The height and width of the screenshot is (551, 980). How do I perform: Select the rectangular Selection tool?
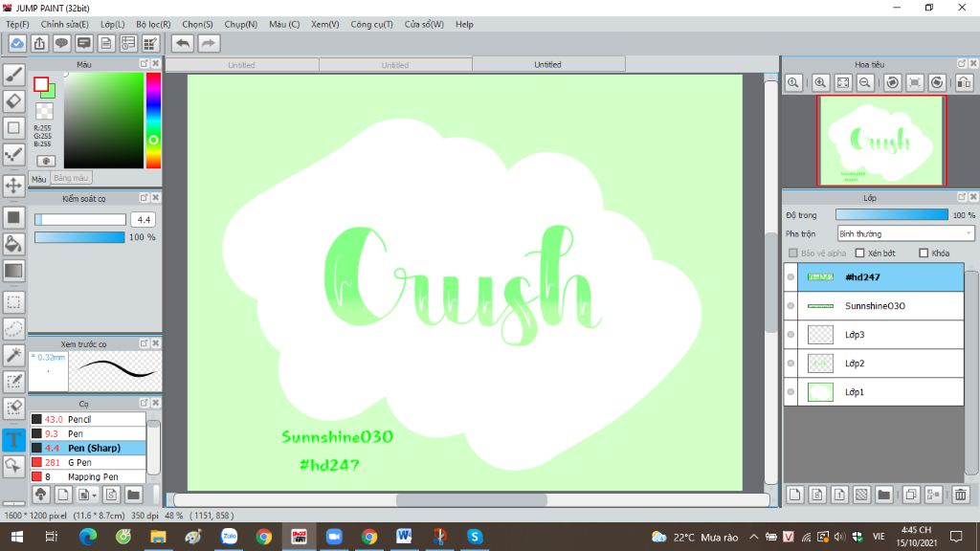point(13,302)
